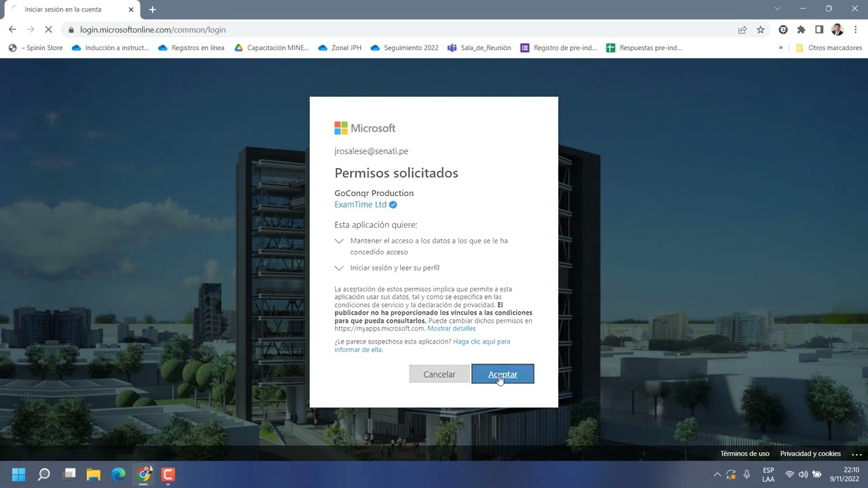The image size is (868, 488).
Task: Click the share page icon
Action: [x=743, y=30]
